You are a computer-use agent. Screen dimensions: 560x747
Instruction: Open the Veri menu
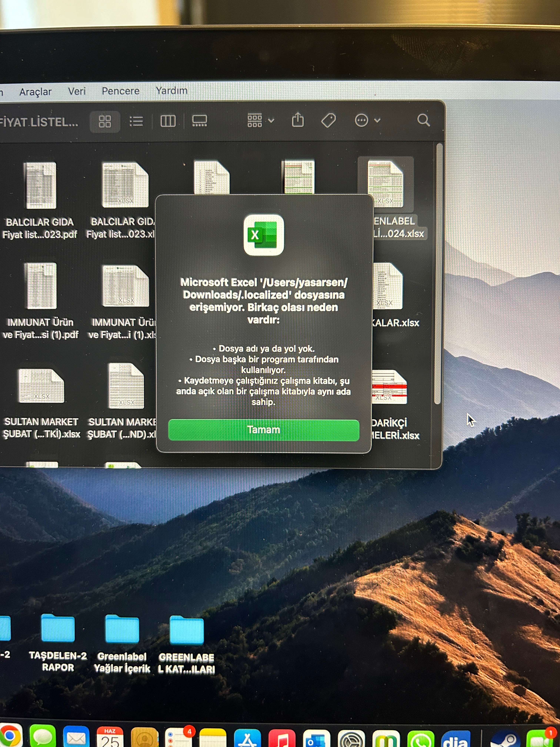(77, 91)
